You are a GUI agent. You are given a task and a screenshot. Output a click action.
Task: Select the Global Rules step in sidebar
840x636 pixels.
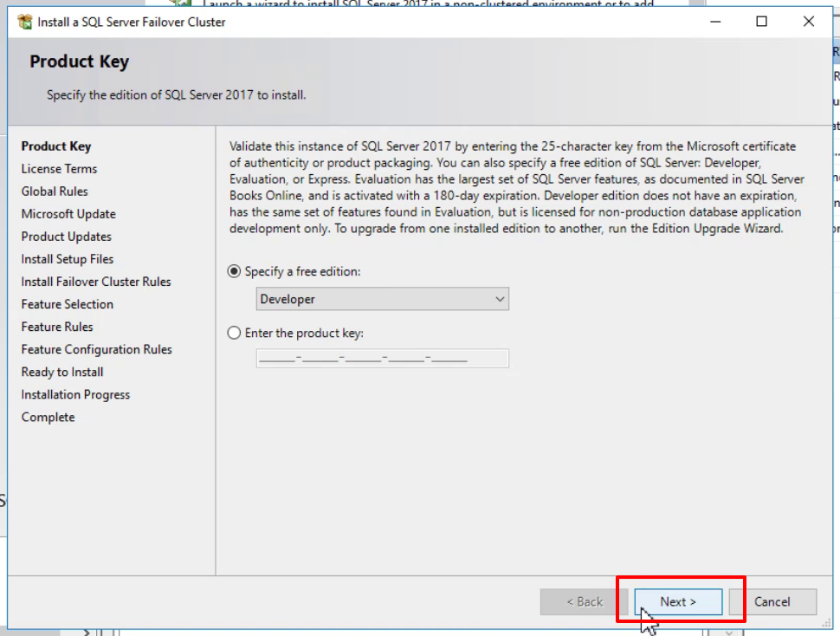click(x=55, y=191)
